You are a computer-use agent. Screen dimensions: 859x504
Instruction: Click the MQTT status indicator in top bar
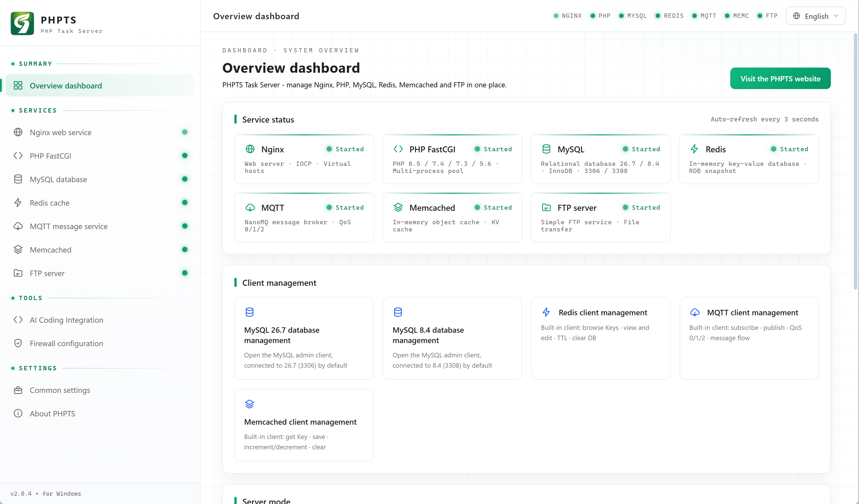pyautogui.click(x=704, y=16)
